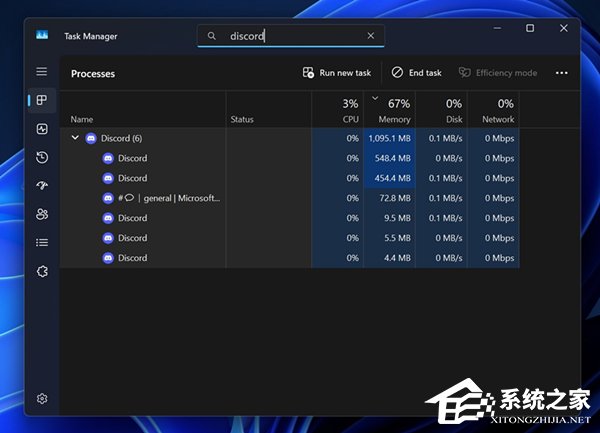Clear the discord search text
The height and width of the screenshot is (433, 600).
point(371,36)
